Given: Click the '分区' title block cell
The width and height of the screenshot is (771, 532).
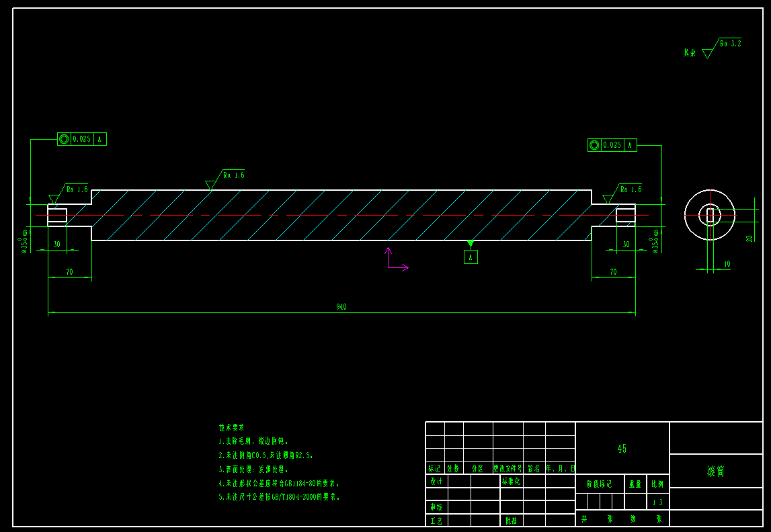Looking at the screenshot, I should (x=478, y=468).
